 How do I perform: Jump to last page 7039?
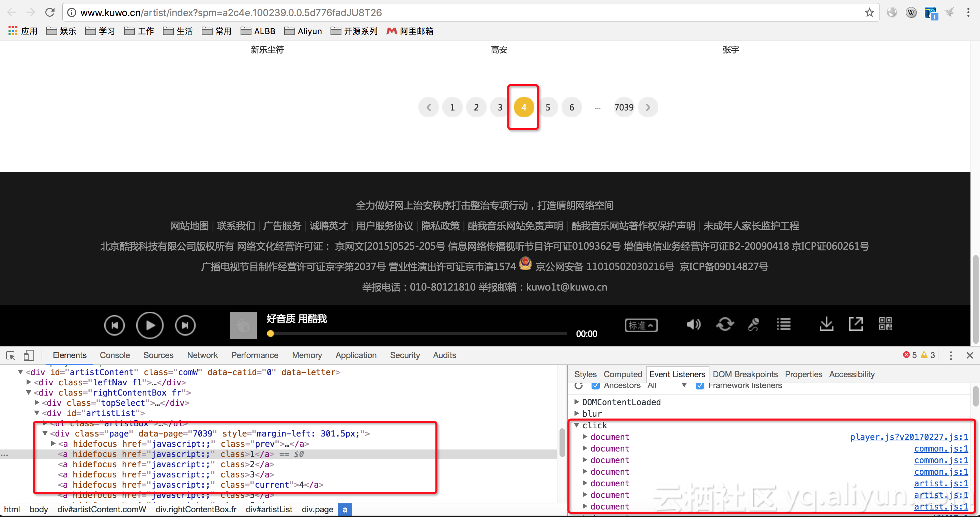point(624,107)
